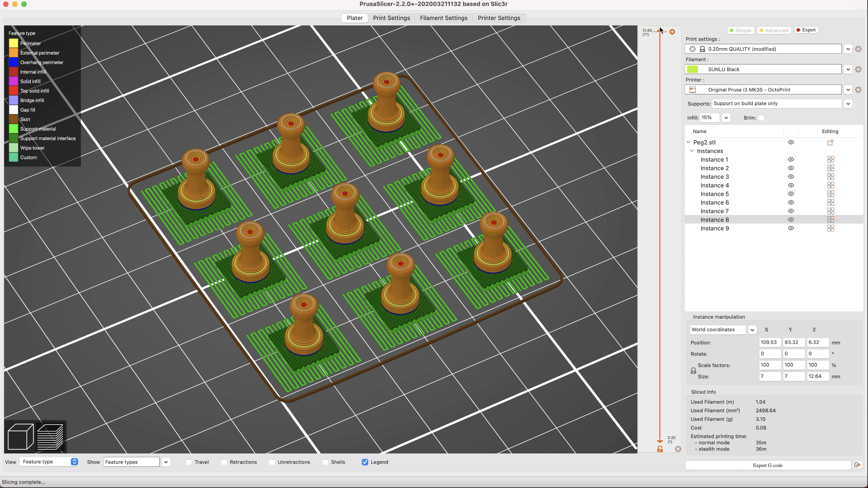This screenshot has height=488, width=868.
Task: Open the Supports dropdown
Action: [x=848, y=104]
